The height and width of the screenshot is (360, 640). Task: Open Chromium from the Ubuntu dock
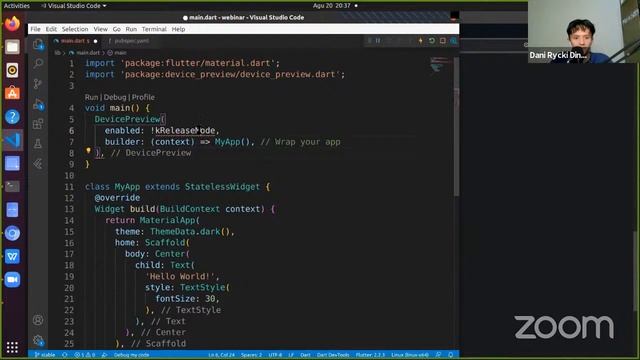[x=12, y=233]
